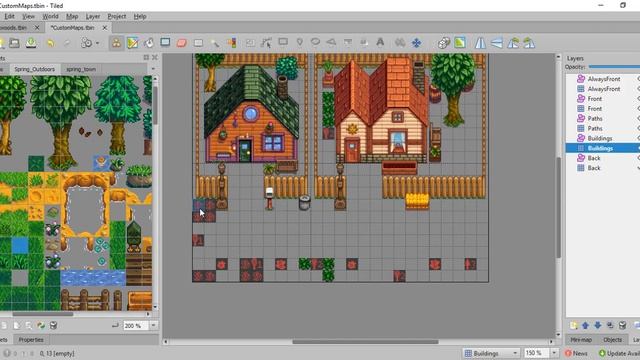Screen dimensions: 640x360
Task: Open the Layer menu
Action: (93, 16)
